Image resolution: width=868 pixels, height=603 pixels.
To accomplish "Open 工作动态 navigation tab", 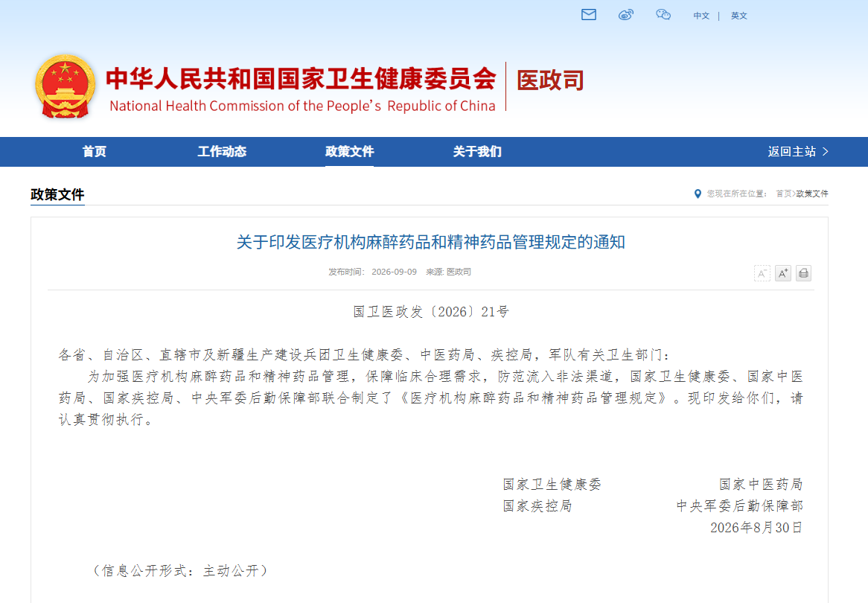I will click(x=222, y=151).
